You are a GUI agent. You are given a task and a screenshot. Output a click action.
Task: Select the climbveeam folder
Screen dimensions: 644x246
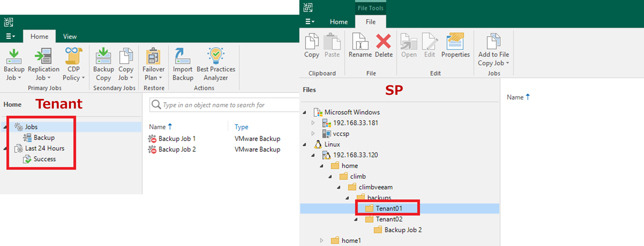(371, 187)
